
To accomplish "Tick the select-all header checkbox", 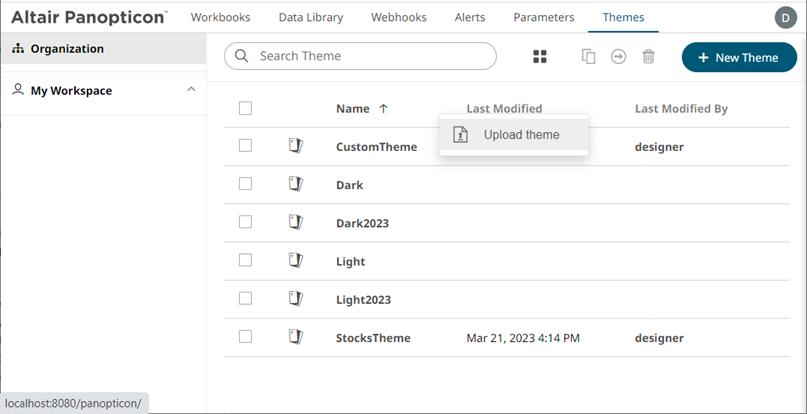I will tap(246, 108).
